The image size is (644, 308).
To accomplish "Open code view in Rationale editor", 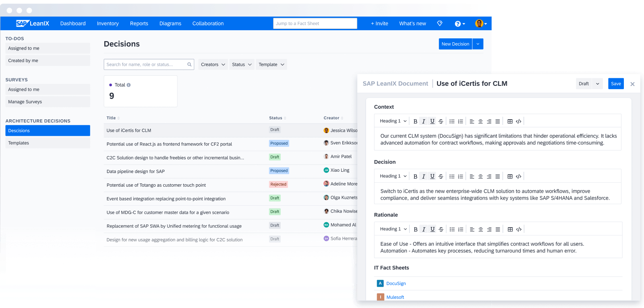I will (519, 229).
